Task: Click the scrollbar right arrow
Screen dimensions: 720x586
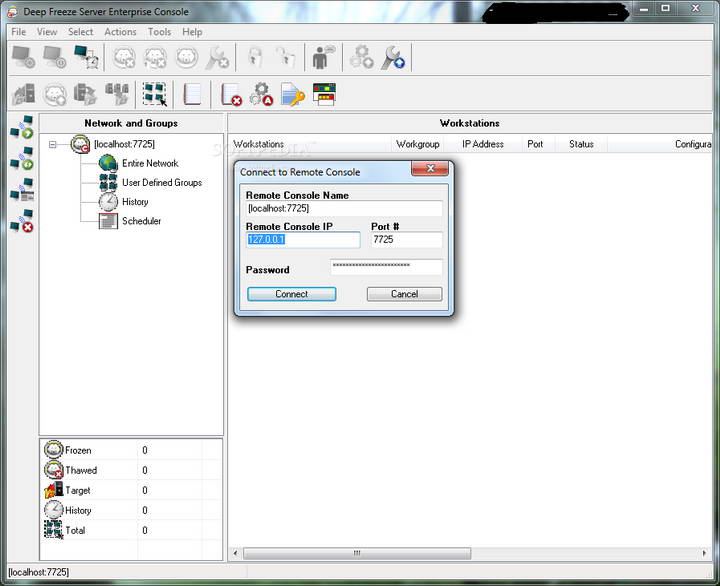Action: click(704, 553)
